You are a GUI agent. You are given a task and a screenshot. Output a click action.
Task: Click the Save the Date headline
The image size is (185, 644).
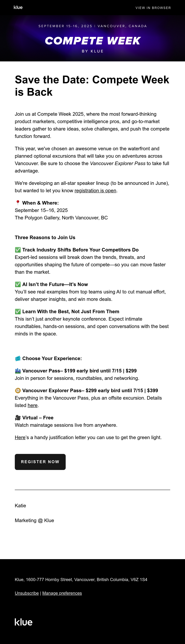point(92,86)
